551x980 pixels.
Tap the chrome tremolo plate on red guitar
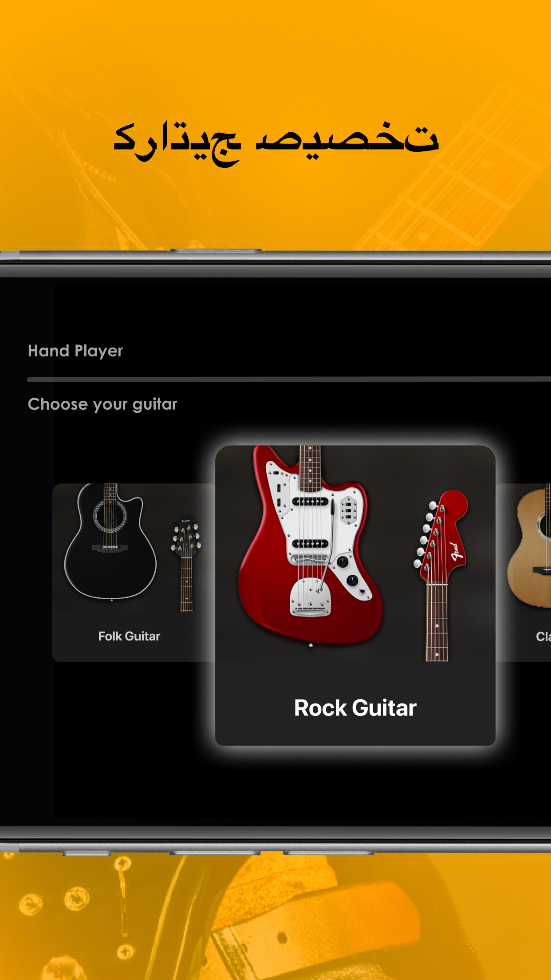click(x=311, y=597)
